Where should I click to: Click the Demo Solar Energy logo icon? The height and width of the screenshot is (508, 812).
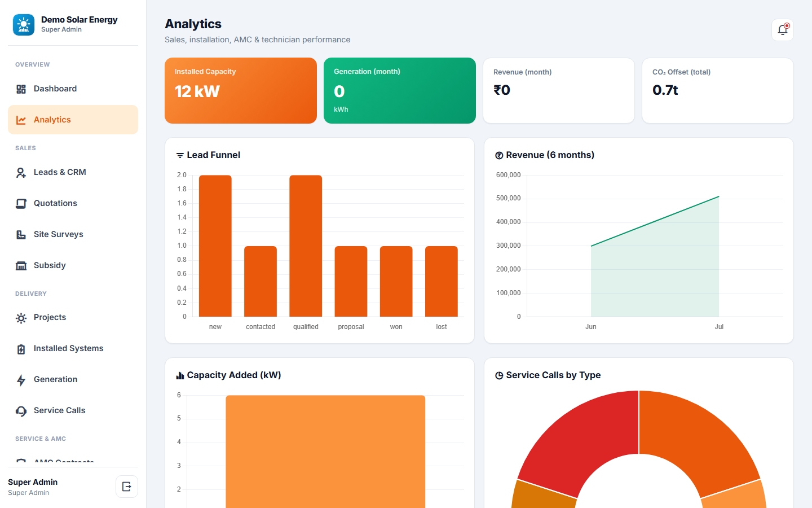click(x=24, y=25)
